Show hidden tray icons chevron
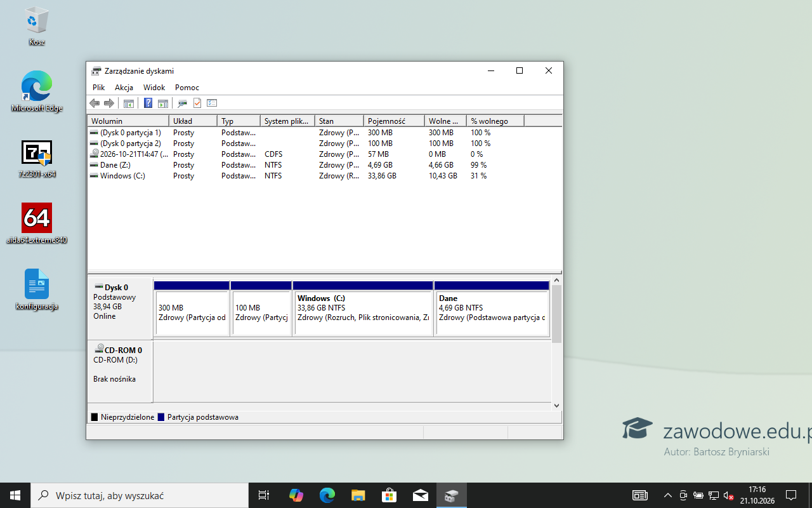Viewport: 812px width, 508px height. coord(667,495)
